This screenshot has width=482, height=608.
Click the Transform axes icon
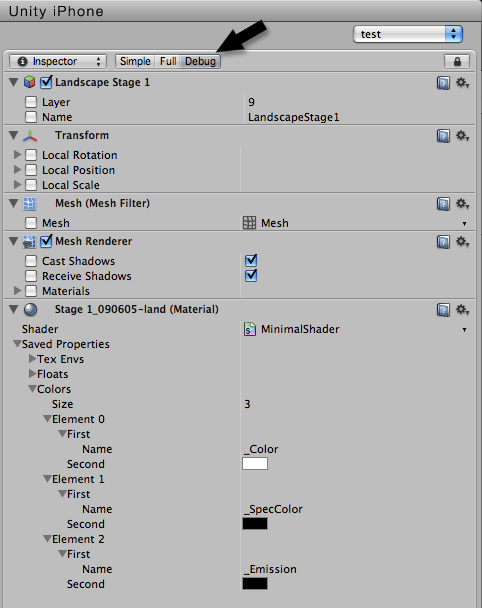[x=30, y=136]
